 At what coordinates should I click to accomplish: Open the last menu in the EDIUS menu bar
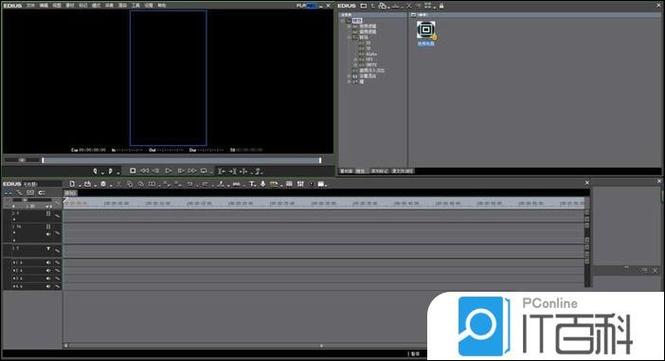pyautogui.click(x=162, y=6)
